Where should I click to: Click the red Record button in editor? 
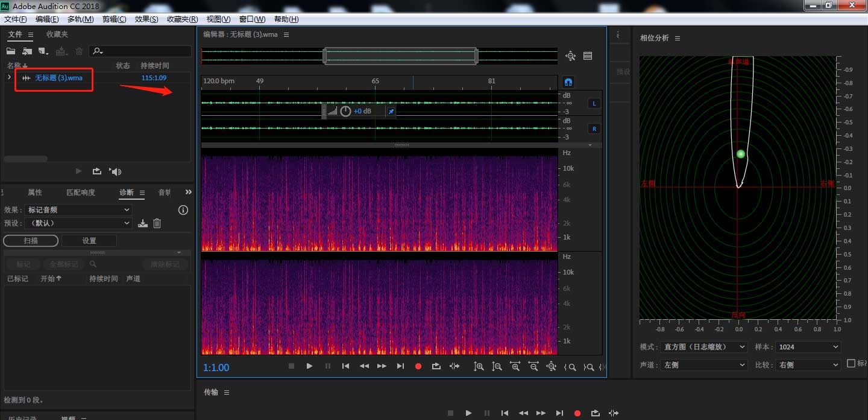pos(418,366)
